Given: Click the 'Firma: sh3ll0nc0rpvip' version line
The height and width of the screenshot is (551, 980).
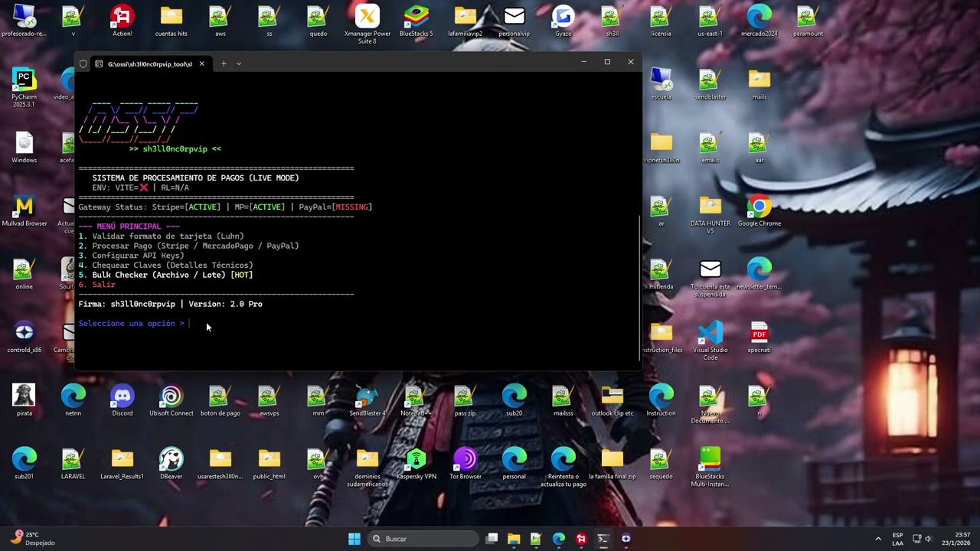Looking at the screenshot, I should 170,304.
